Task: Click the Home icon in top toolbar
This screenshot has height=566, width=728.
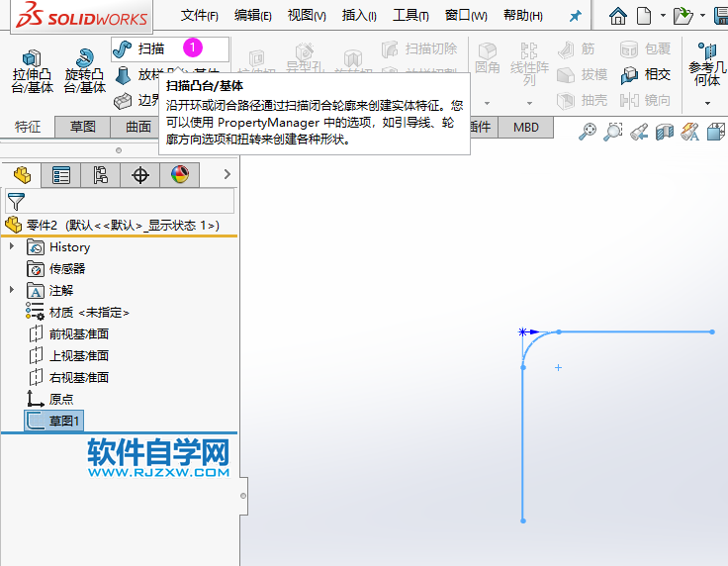Action: pyautogui.click(x=617, y=16)
